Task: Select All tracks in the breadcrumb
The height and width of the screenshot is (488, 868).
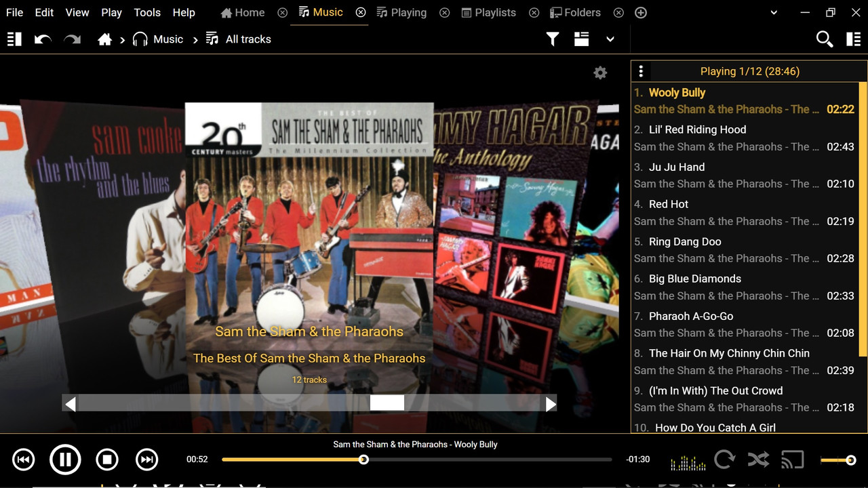Action: tap(248, 39)
